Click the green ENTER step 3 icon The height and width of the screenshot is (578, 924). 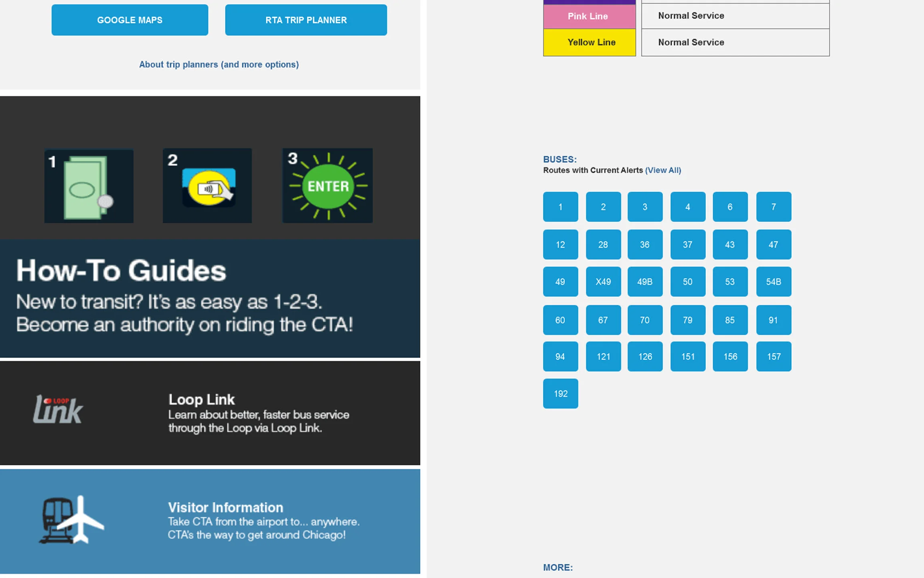[x=328, y=186]
